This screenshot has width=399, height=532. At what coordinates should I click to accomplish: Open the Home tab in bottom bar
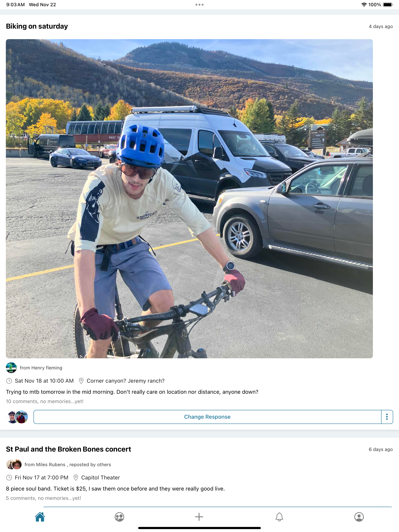point(40,517)
